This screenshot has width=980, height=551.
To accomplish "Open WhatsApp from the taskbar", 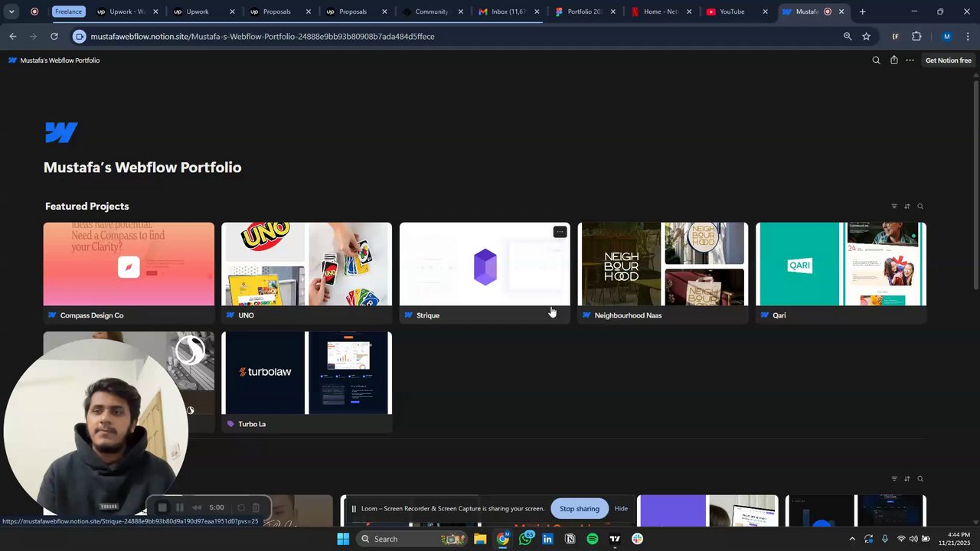I will pos(525,539).
